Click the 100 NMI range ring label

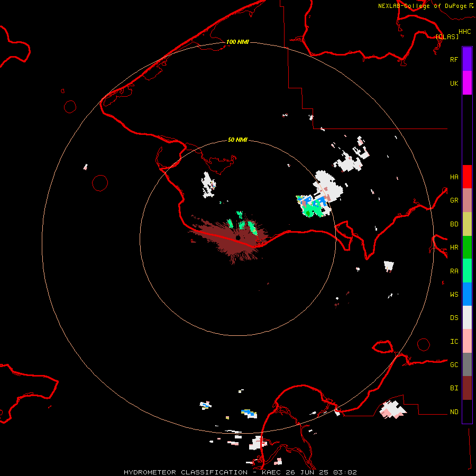[x=237, y=42]
